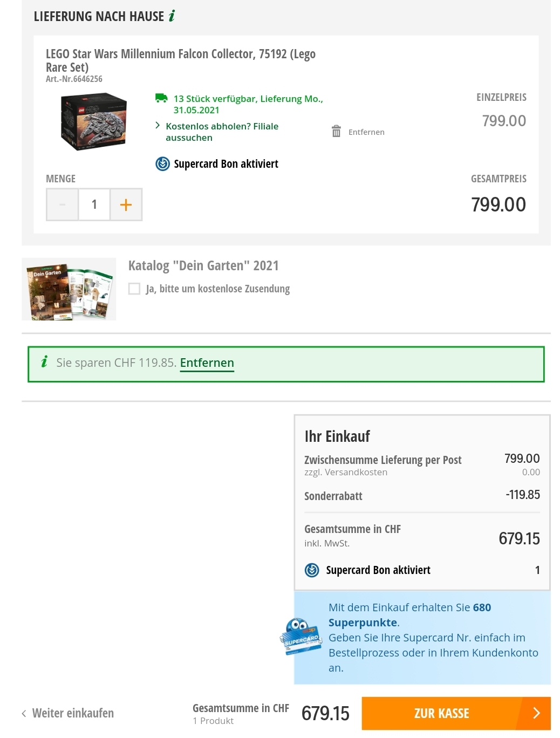Viewport: 560px width, 738px height.
Task: Decrease quantity with the minus button
Action: coord(63,204)
